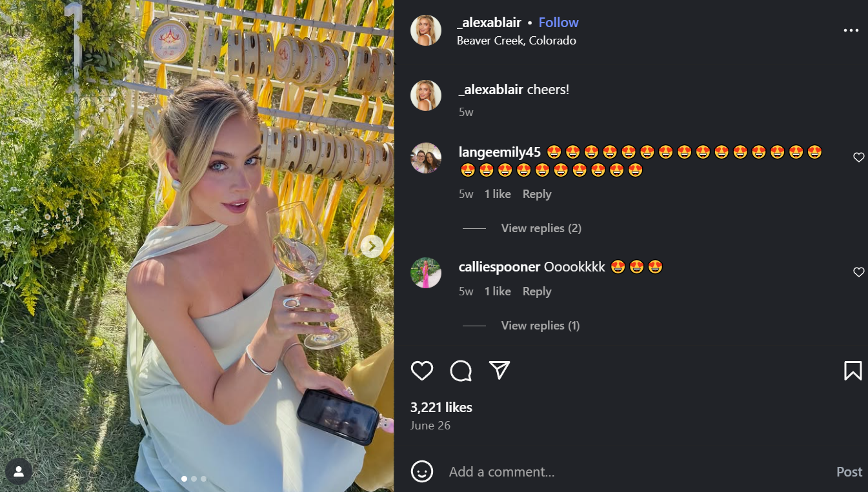Like langeemily45's comment
This screenshot has height=492, width=868.
(858, 157)
